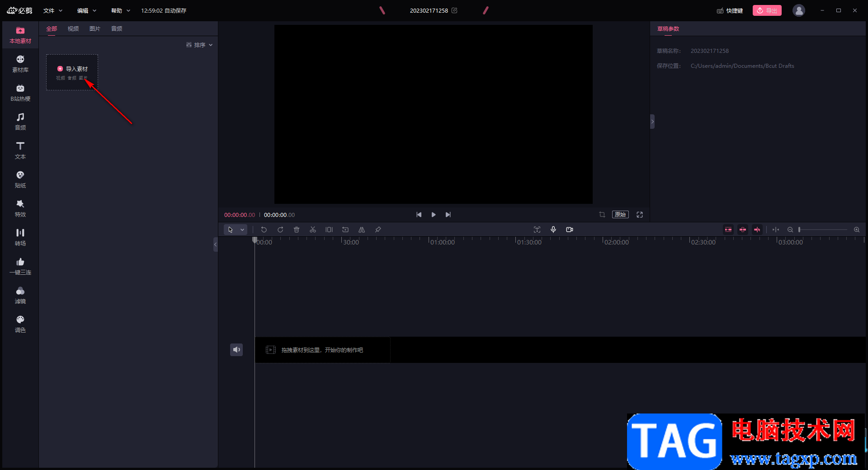Click the fullscreen preview icon
Viewport: 868px width, 470px height.
pyautogui.click(x=640, y=215)
